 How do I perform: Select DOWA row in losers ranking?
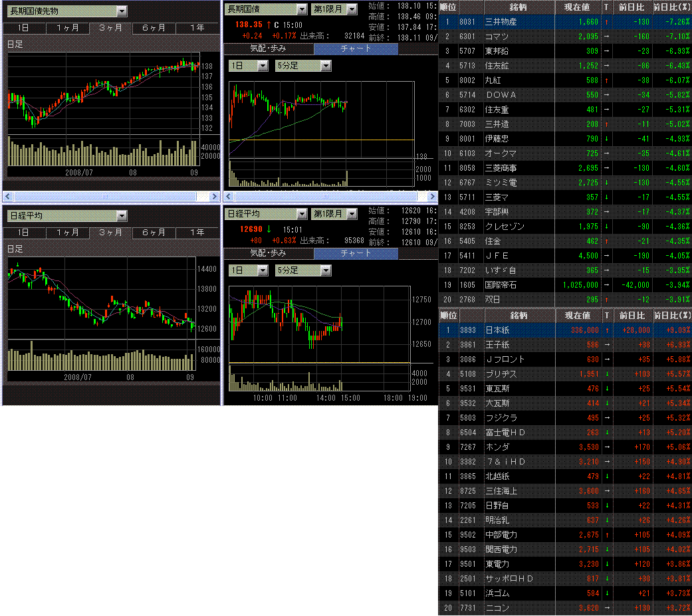[x=565, y=95]
